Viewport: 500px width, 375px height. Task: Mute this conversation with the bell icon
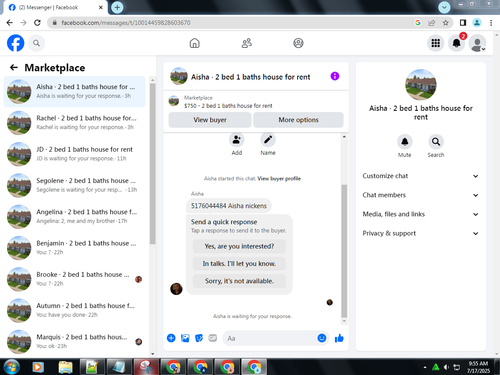[x=404, y=142]
